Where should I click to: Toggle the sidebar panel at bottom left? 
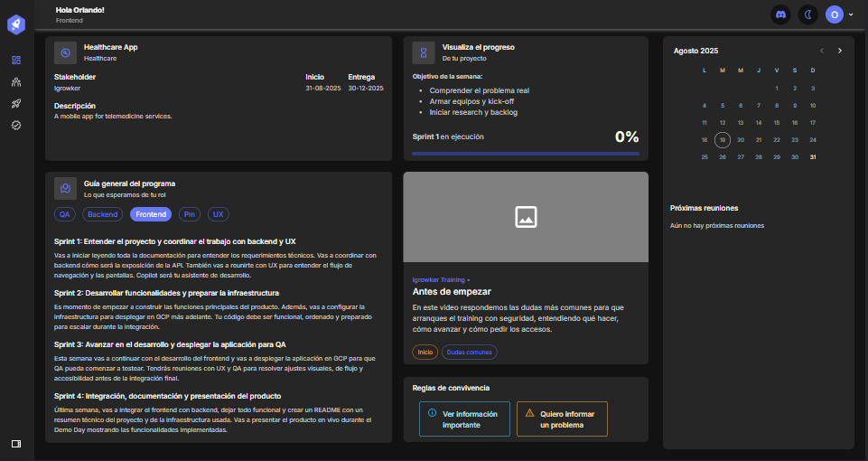pos(16,443)
